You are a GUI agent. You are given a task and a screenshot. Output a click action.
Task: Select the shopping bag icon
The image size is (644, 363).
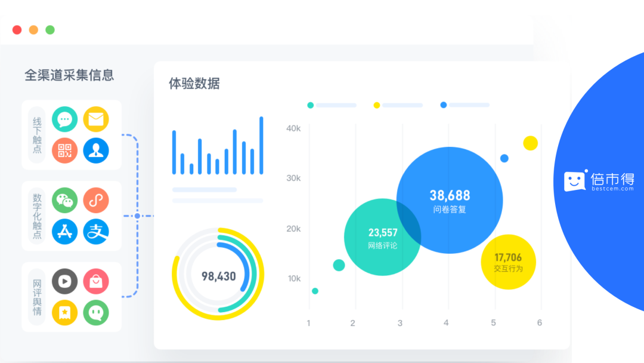pyautogui.click(x=96, y=281)
